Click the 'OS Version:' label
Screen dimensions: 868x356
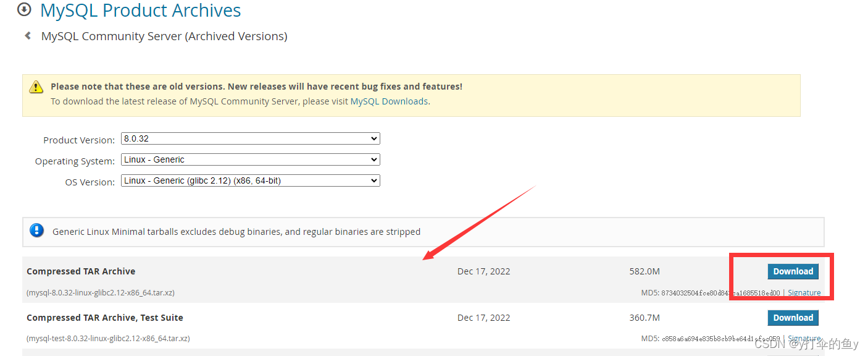tap(90, 182)
